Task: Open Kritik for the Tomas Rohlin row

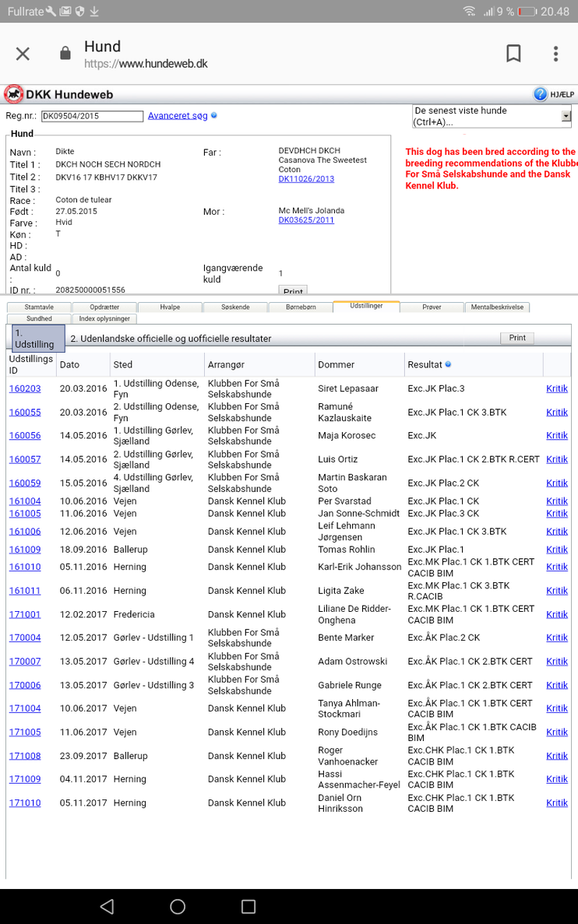Action: coord(557,550)
